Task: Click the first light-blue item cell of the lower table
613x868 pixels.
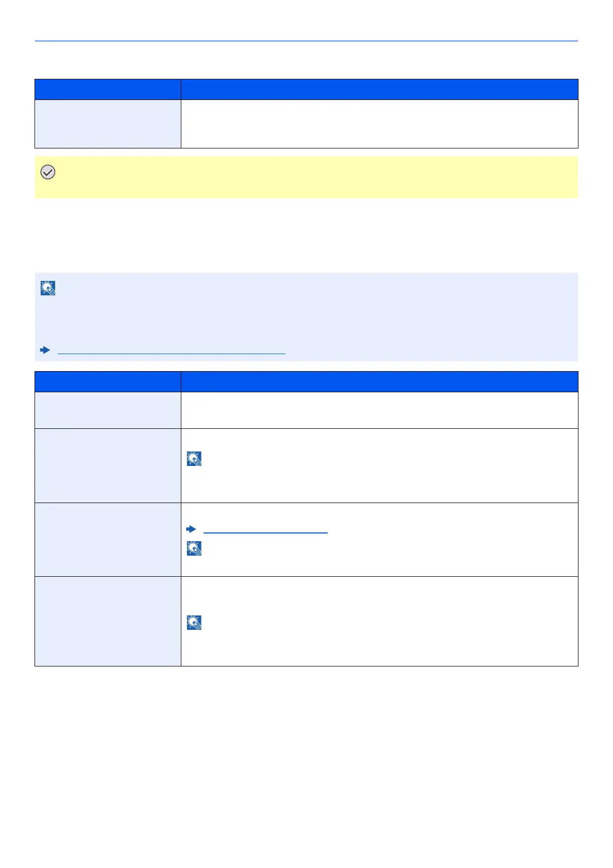Action: [108, 410]
